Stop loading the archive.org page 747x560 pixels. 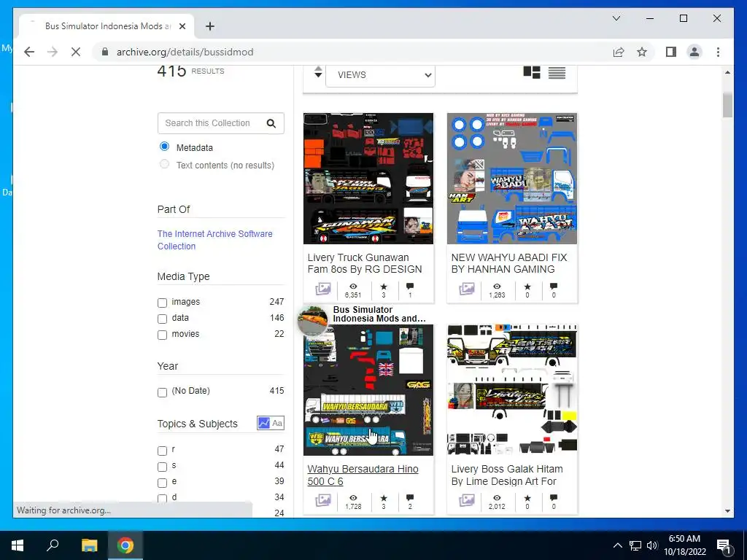(76, 52)
